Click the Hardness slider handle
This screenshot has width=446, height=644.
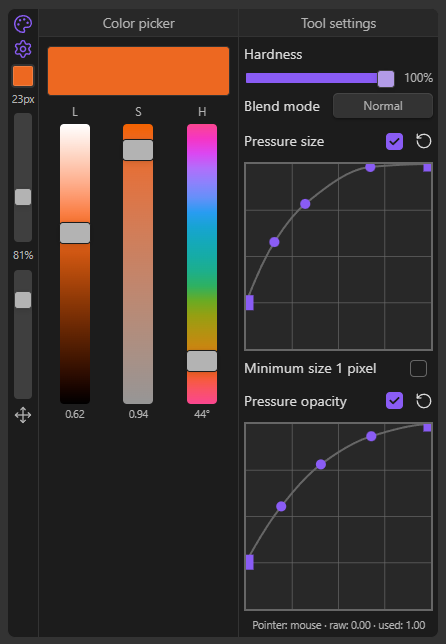click(386, 79)
